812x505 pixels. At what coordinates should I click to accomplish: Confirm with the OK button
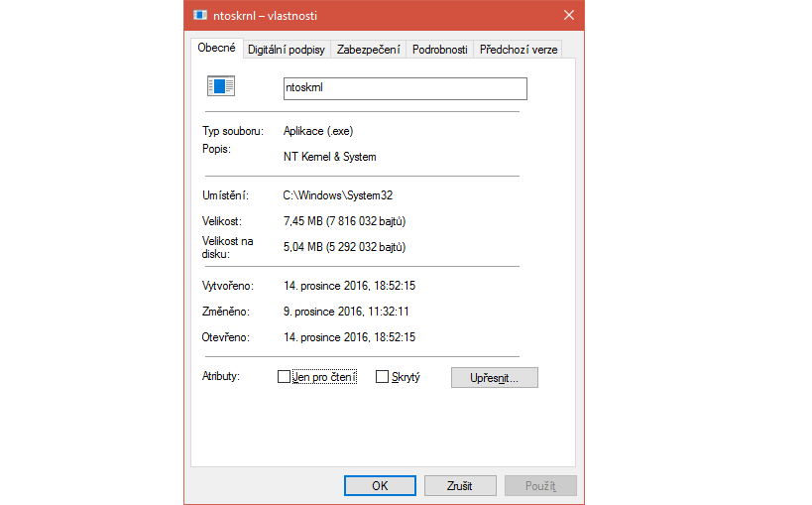click(380, 486)
